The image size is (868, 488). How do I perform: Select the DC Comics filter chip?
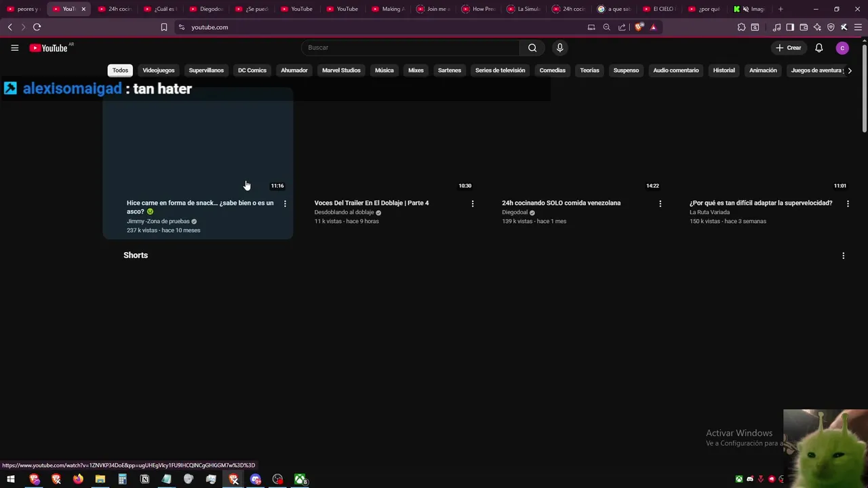point(252,70)
